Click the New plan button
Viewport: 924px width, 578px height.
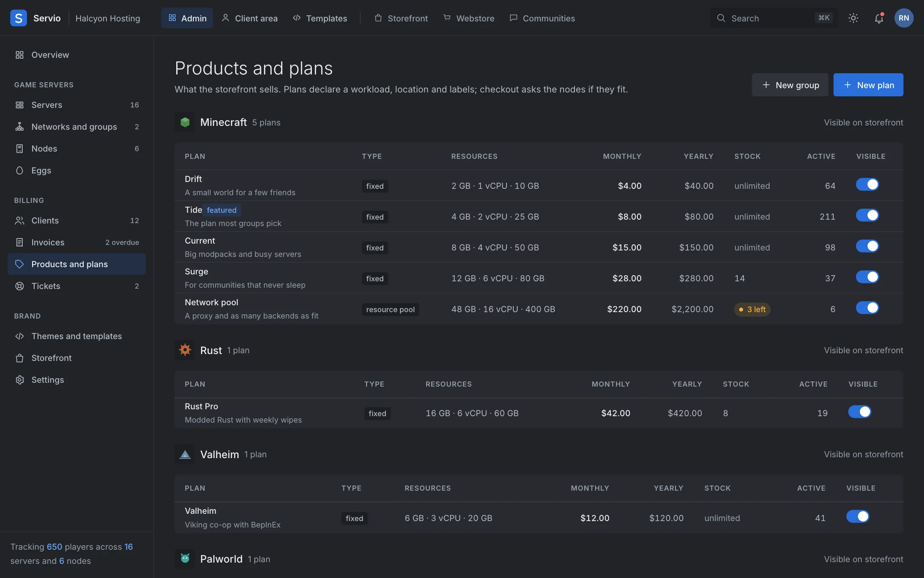pyautogui.click(x=868, y=85)
